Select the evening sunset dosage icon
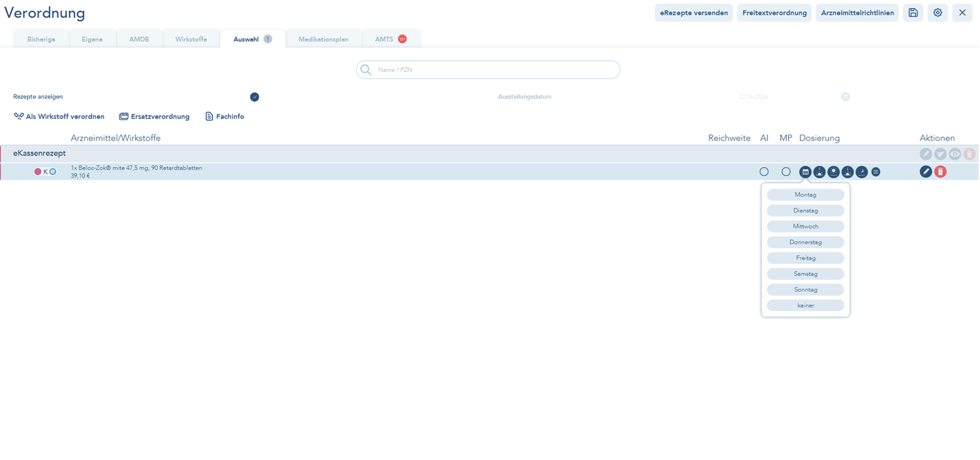The height and width of the screenshot is (460, 980). point(847,172)
